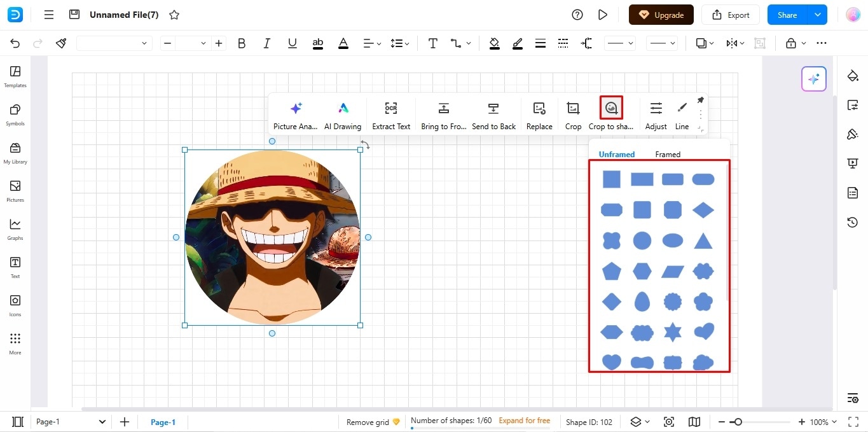Switch to the Unframed tab
Screen dimensions: 868x432
point(617,155)
